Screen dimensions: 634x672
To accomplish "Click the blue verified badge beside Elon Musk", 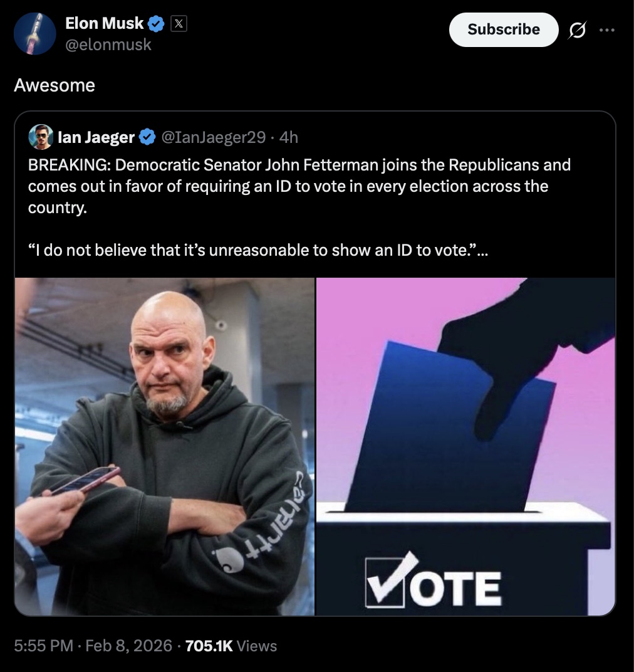I will pos(157,24).
